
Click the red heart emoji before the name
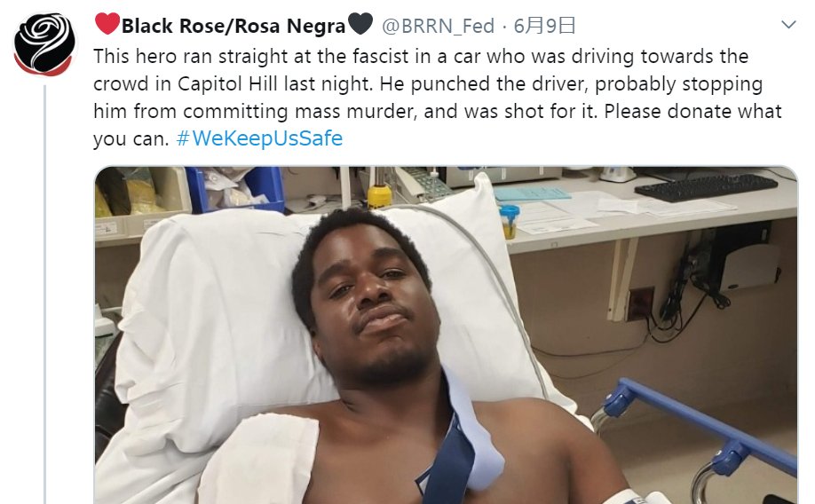(x=107, y=24)
